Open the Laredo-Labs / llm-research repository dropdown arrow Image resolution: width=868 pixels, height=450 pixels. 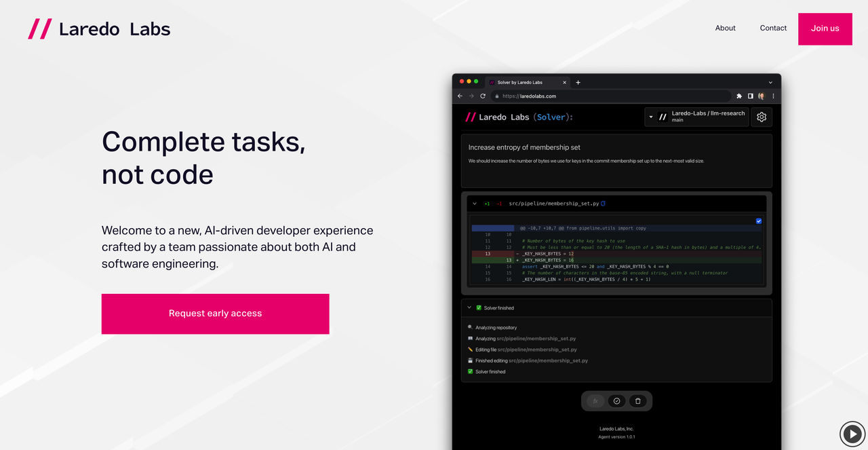click(650, 117)
